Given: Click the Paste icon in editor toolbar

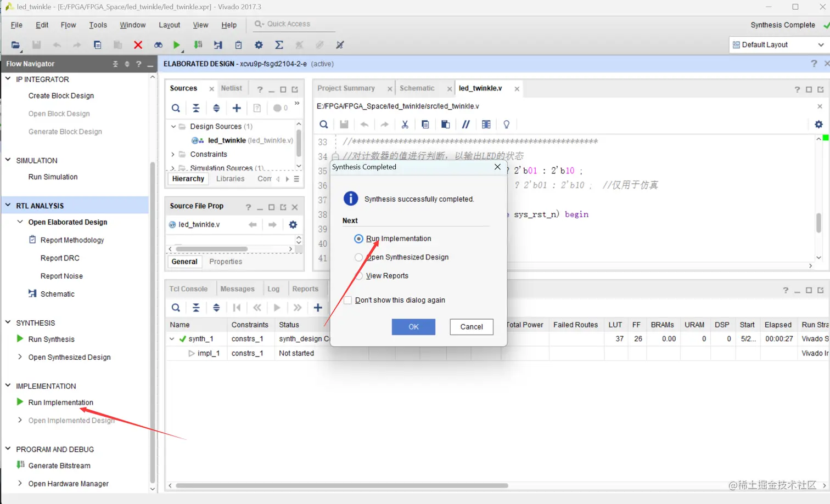Looking at the screenshot, I should point(445,124).
